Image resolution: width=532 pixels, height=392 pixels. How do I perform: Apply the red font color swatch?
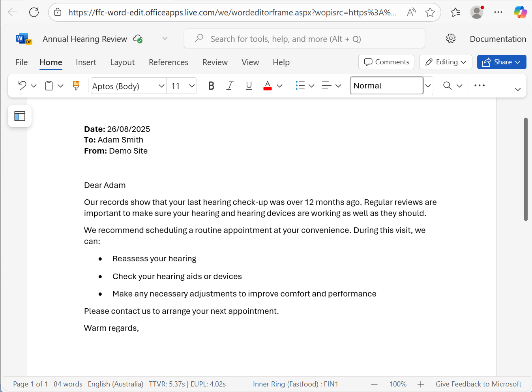[268, 86]
